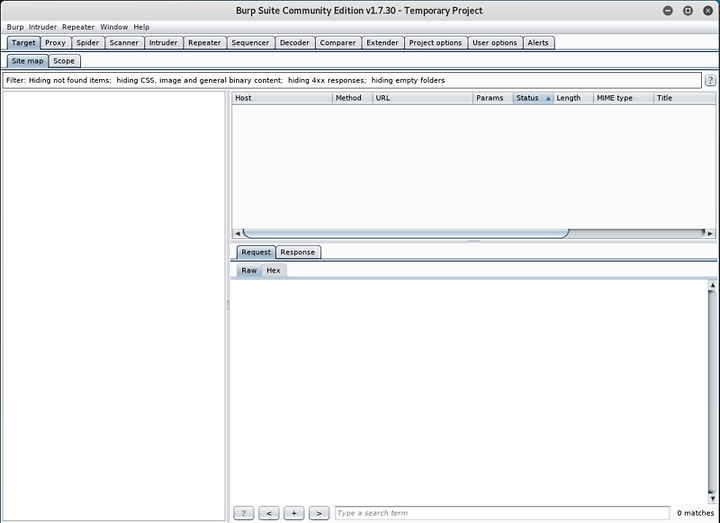This screenshot has height=523, width=720.
Task: Sort table by Method column
Action: 352,98
